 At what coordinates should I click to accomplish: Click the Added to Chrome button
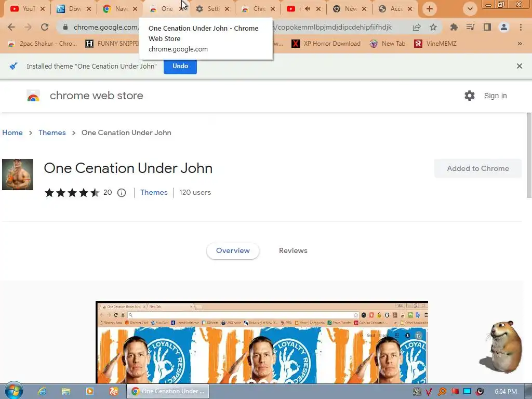pos(478,168)
